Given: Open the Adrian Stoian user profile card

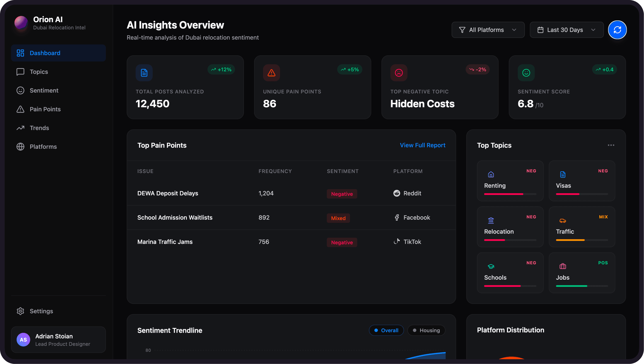Looking at the screenshot, I should (x=58, y=340).
